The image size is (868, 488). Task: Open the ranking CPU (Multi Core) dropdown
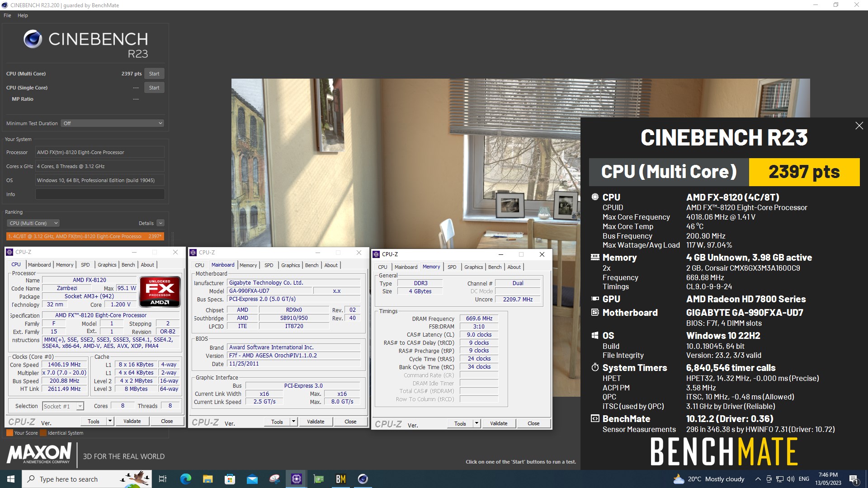tap(33, 223)
